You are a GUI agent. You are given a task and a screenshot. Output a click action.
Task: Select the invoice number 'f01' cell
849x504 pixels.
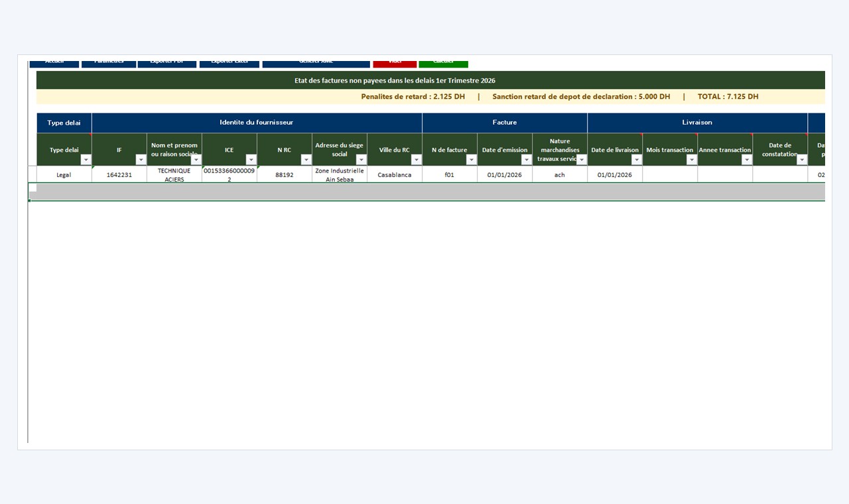click(450, 175)
